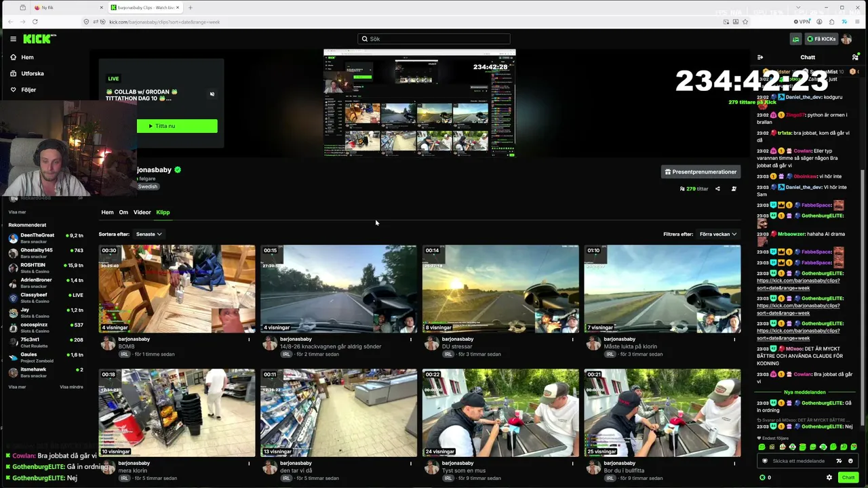The width and height of the screenshot is (868, 488).
Task: Click the share icon under the channel banner
Action: point(717,188)
